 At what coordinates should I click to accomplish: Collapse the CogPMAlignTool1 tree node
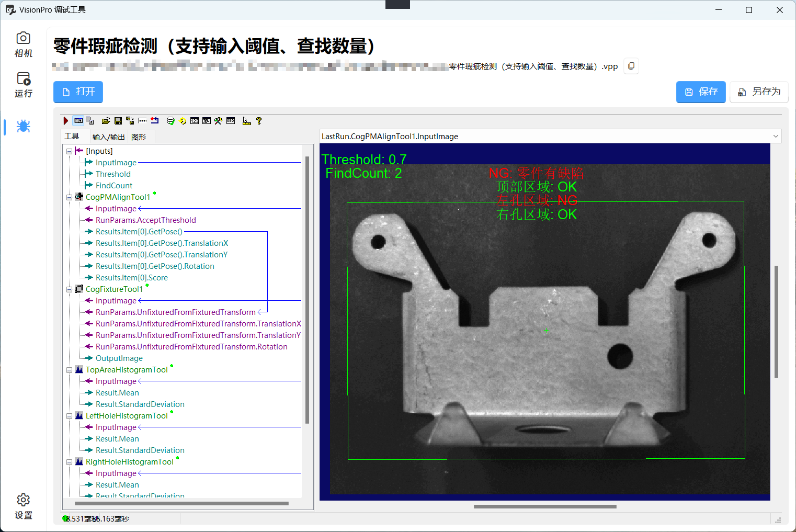70,197
